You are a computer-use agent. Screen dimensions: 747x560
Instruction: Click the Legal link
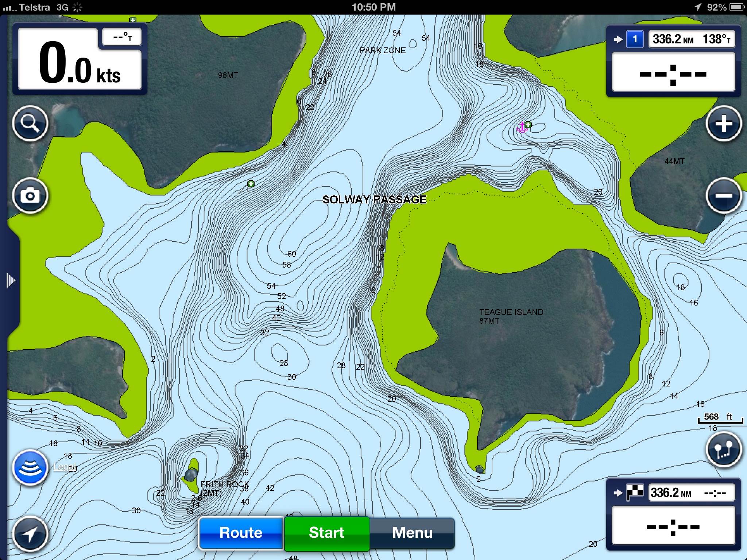64,467
